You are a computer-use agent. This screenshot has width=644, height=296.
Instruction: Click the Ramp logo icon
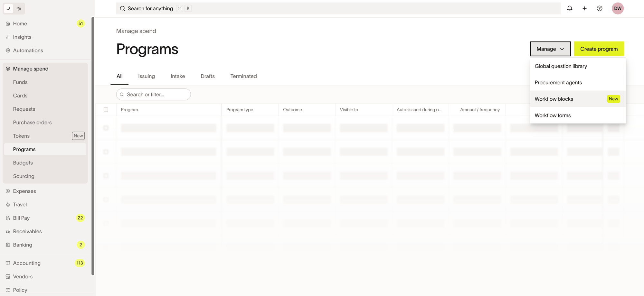pos(9,8)
